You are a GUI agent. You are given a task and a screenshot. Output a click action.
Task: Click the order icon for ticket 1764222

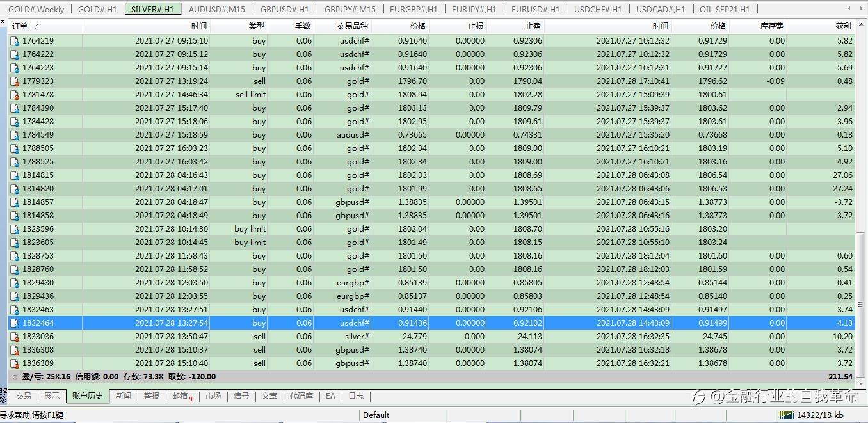(x=15, y=54)
